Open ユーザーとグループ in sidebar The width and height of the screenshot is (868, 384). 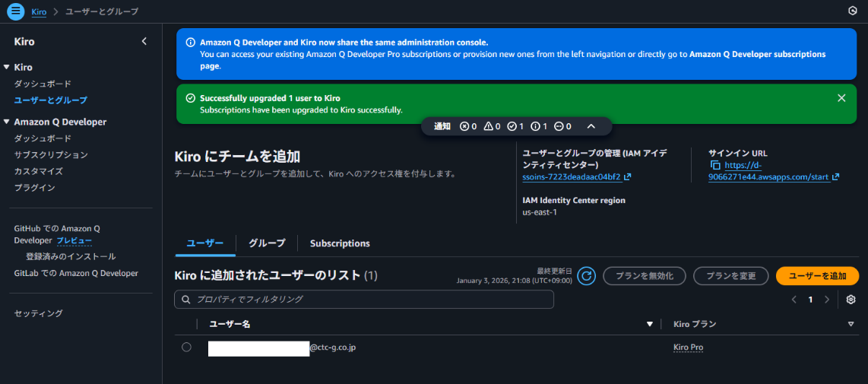point(50,100)
